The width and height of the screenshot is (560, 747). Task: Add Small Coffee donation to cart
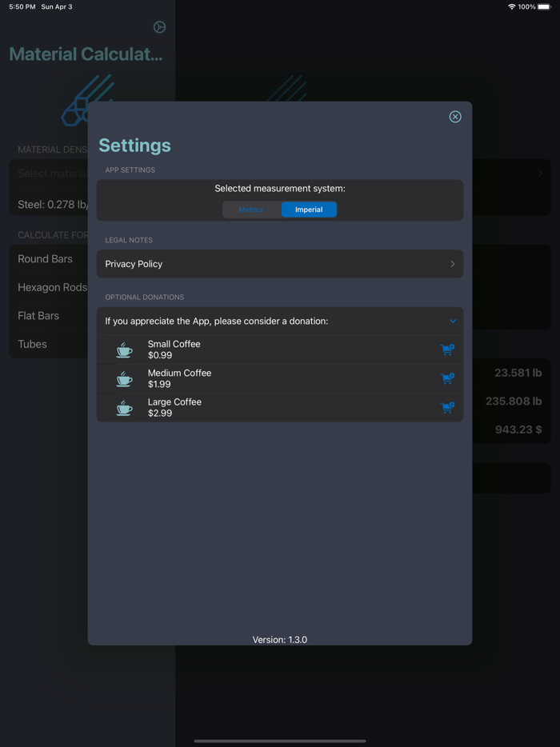(447, 350)
